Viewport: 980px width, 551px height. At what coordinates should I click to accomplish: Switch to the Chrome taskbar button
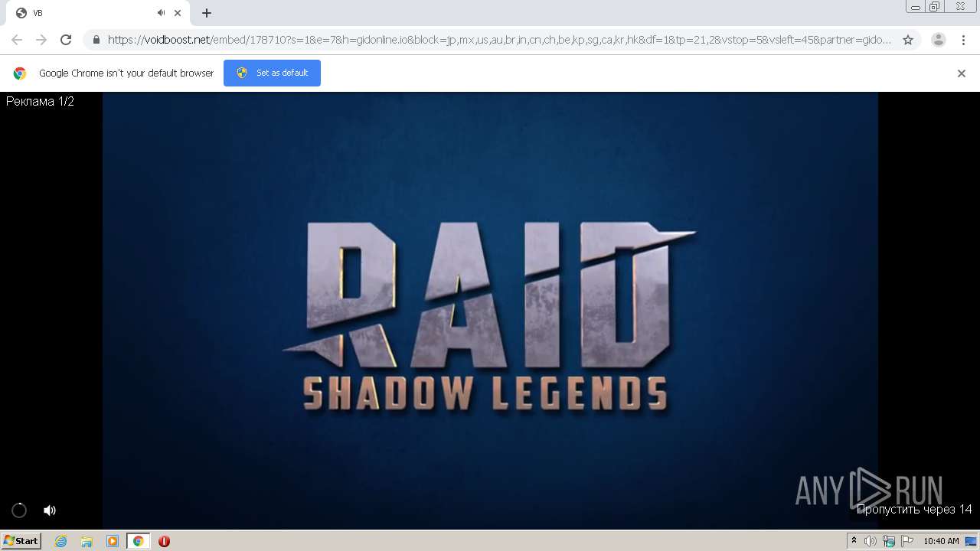click(139, 541)
